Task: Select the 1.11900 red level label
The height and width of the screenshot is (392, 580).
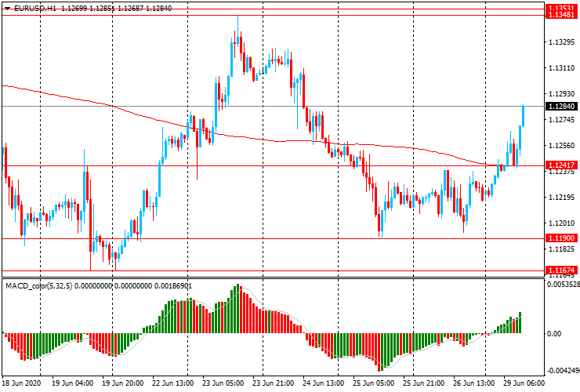Action: click(x=561, y=238)
